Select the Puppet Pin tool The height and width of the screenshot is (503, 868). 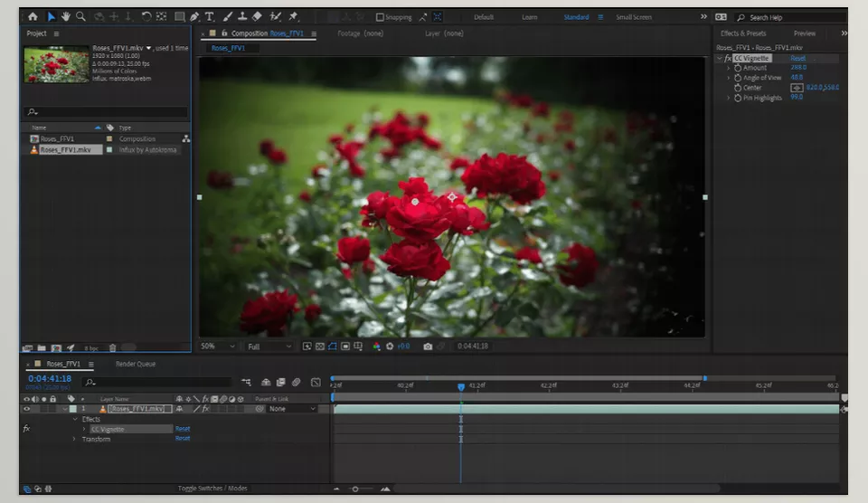coord(293,16)
